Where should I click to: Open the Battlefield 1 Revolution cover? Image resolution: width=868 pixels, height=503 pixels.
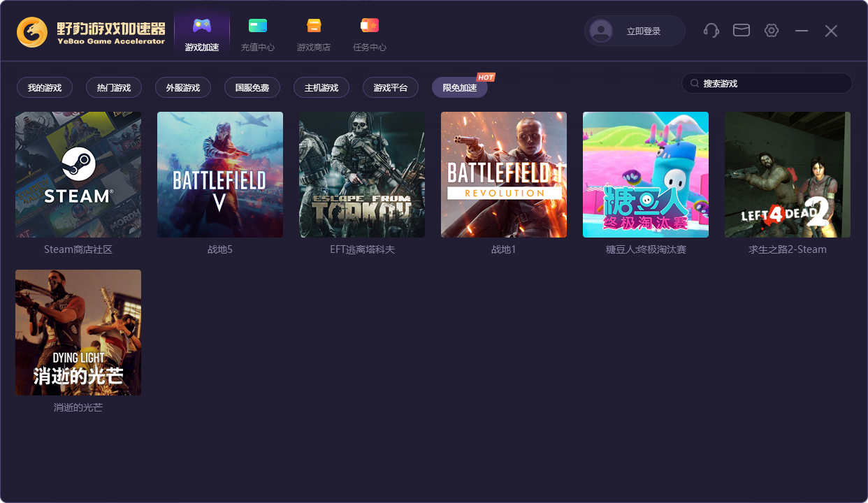[x=504, y=175]
